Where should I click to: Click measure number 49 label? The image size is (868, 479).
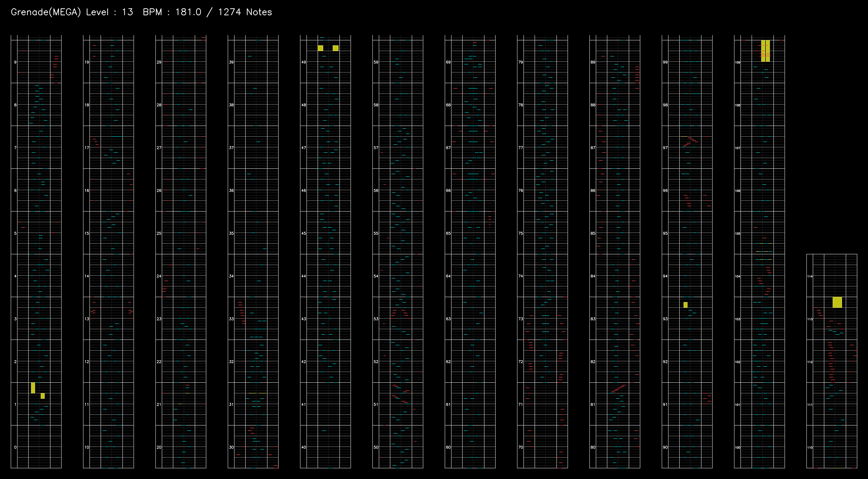click(304, 62)
